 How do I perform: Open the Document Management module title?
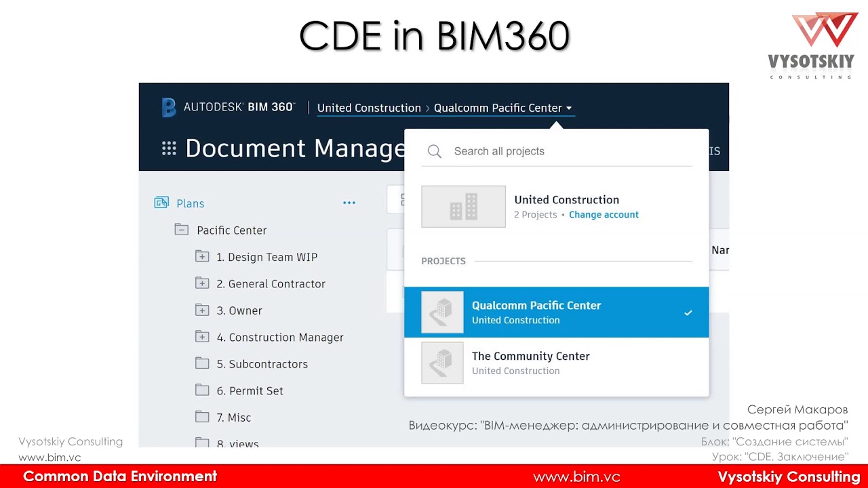tap(295, 148)
